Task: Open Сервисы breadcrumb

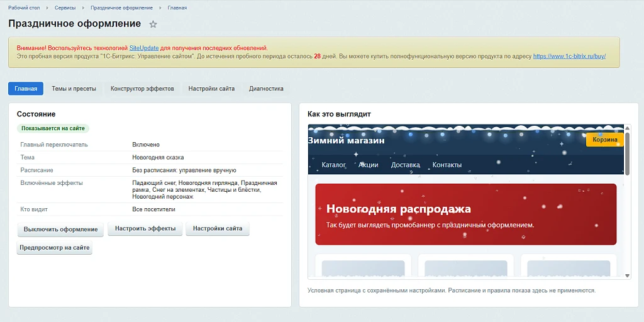Action: click(65, 8)
